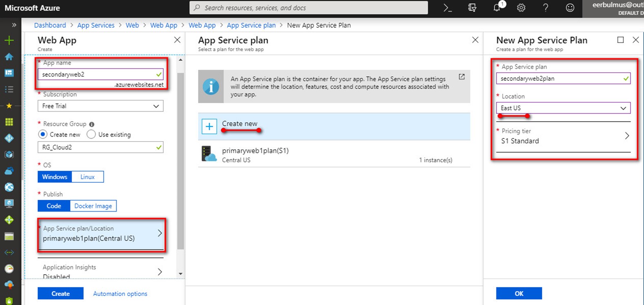Open Automation options link
644x305 pixels.
tap(120, 294)
